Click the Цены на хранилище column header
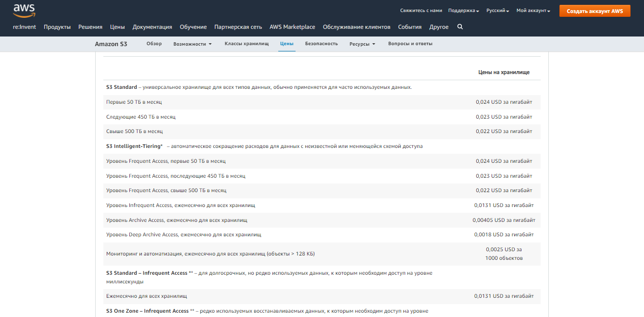The image size is (644, 317). 504,72
